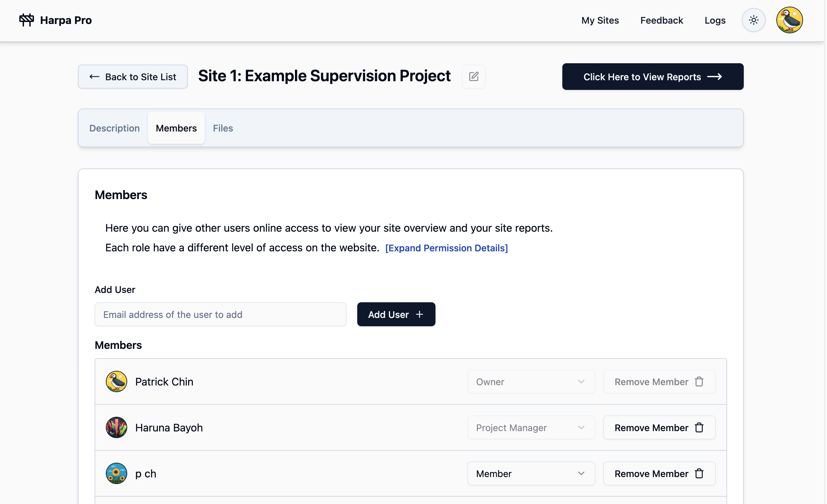Select the Members tab
Image resolution: width=827 pixels, height=504 pixels.
click(x=176, y=128)
